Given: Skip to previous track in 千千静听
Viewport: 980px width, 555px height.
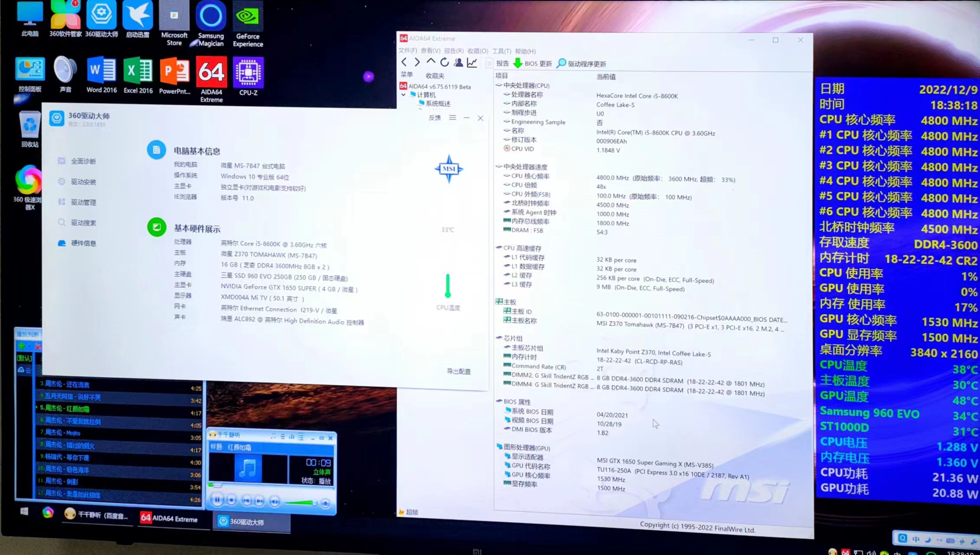Looking at the screenshot, I should [246, 501].
